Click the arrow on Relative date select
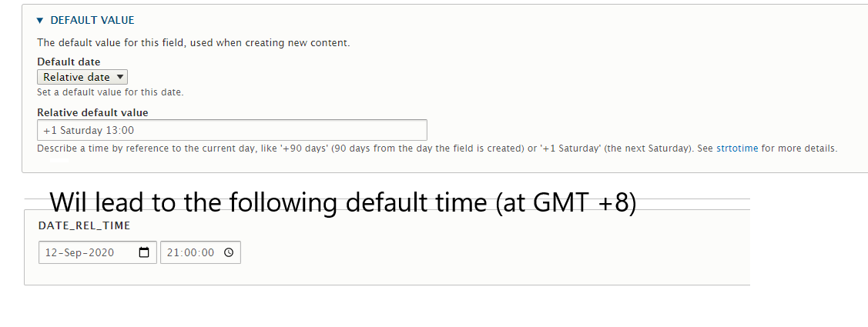This screenshot has width=868, height=327. 119,77
